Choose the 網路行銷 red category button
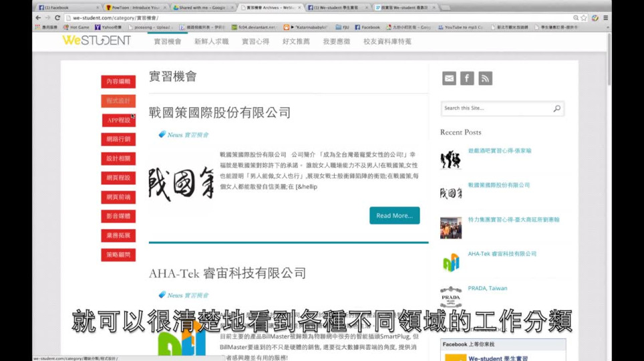Screen dimensions: 644x361 118,139
